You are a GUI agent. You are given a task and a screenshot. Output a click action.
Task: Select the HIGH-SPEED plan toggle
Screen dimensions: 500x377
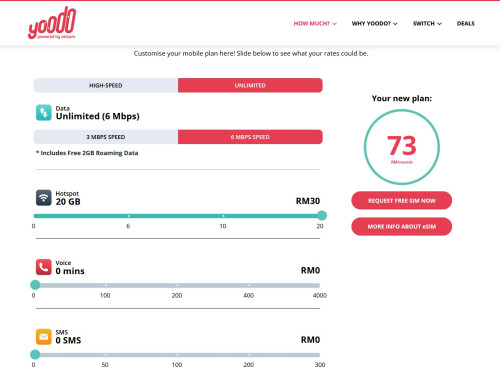click(x=106, y=85)
